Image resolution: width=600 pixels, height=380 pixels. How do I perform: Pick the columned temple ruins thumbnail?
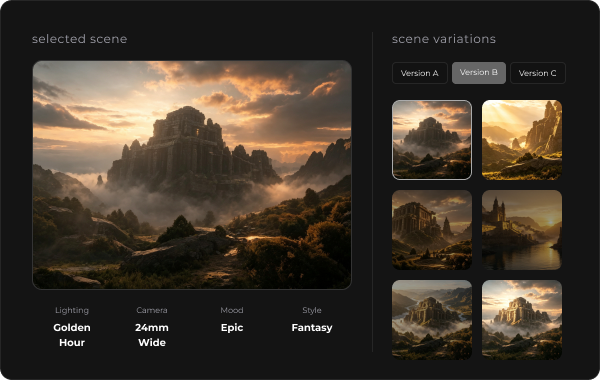(432, 230)
